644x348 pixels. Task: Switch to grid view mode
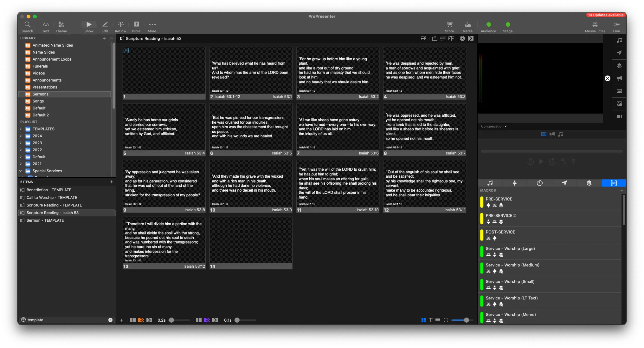424,320
